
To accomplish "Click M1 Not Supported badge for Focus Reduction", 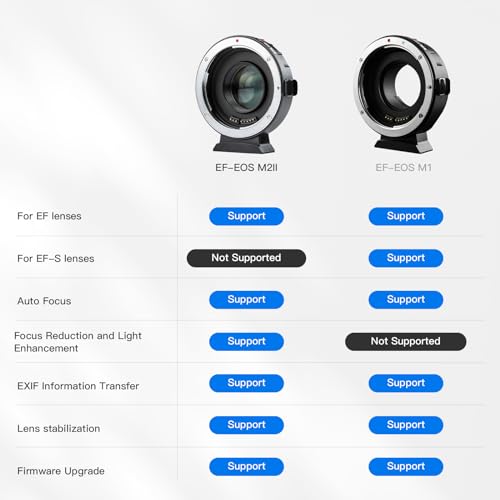I will [406, 341].
